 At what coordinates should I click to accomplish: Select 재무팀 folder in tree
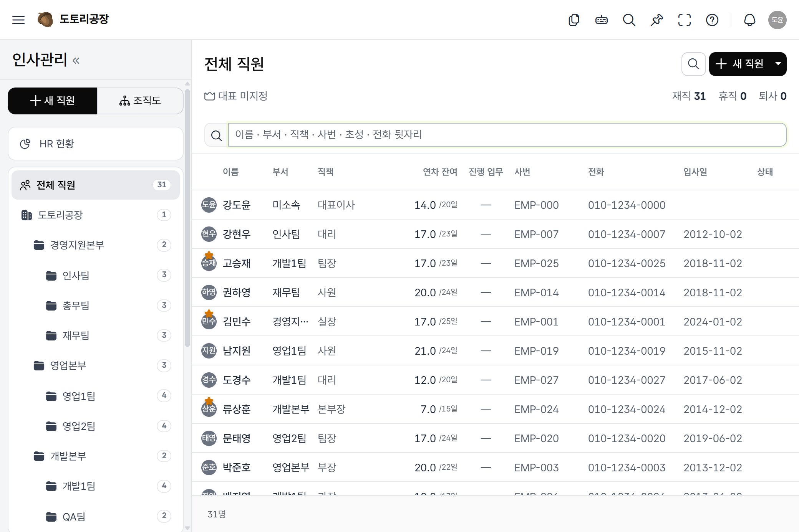pyautogui.click(x=96, y=335)
